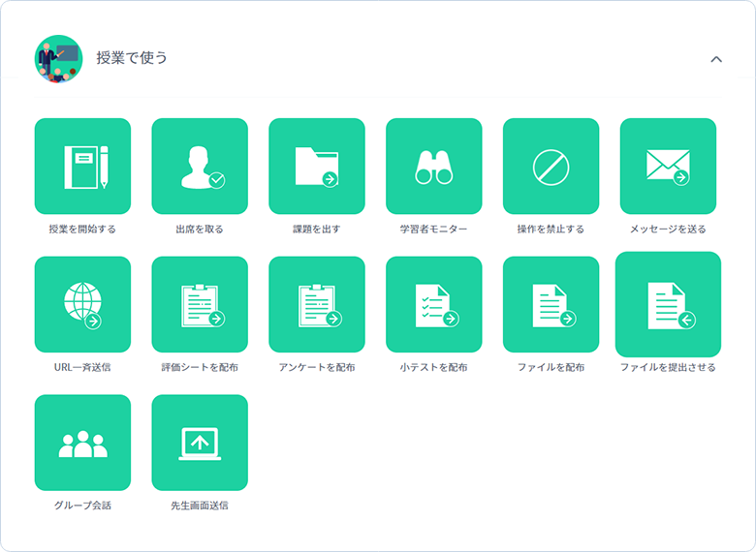Image resolution: width=756 pixels, height=552 pixels.
Task: Collapse the 授業で使う section chevron
Action: coord(716,59)
